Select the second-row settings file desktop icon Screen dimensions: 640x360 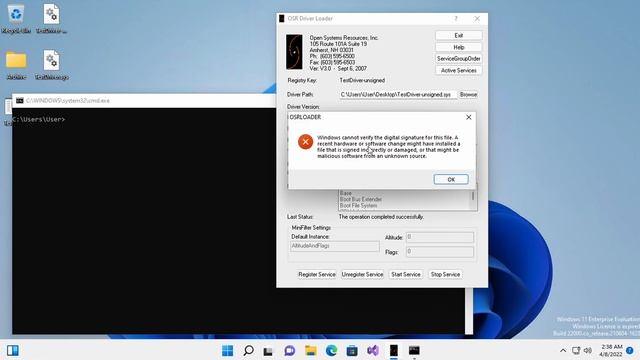tap(51, 64)
